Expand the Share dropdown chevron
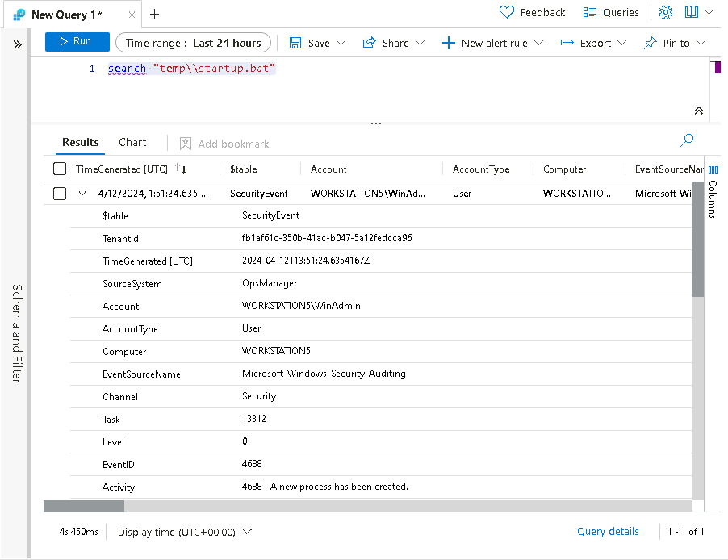 pyautogui.click(x=420, y=44)
